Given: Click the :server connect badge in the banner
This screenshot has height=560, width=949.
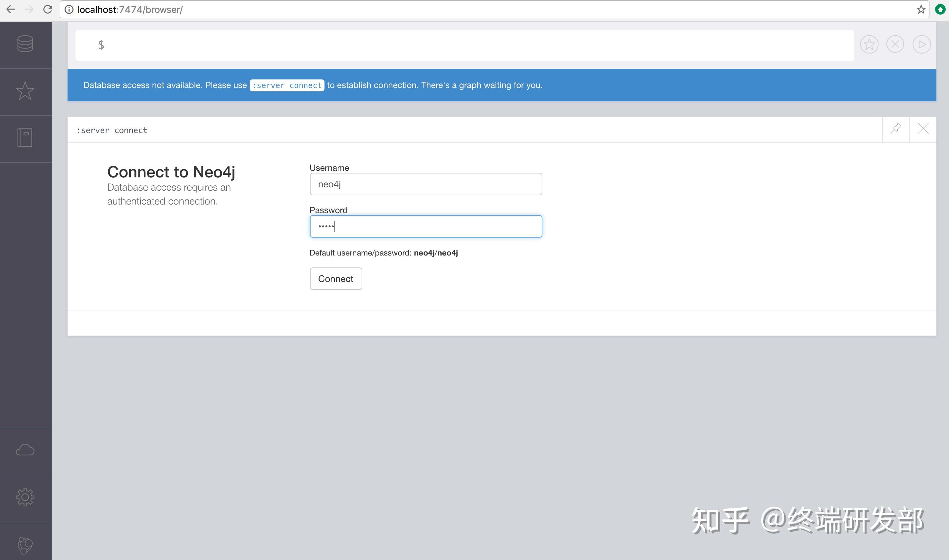Looking at the screenshot, I should click(287, 85).
